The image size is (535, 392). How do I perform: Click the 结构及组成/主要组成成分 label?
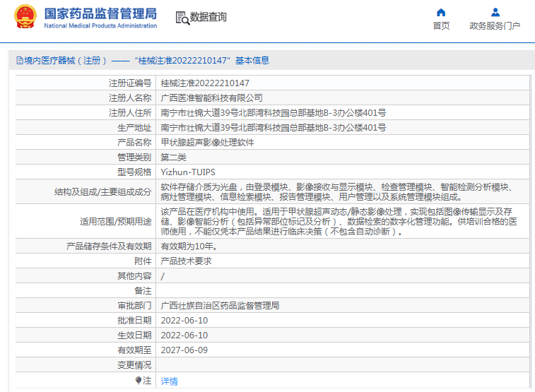point(102,192)
